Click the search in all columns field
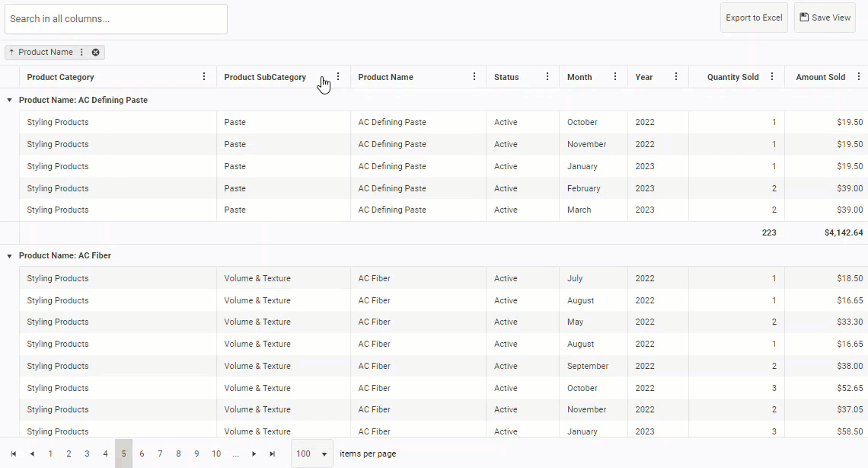 [x=116, y=19]
